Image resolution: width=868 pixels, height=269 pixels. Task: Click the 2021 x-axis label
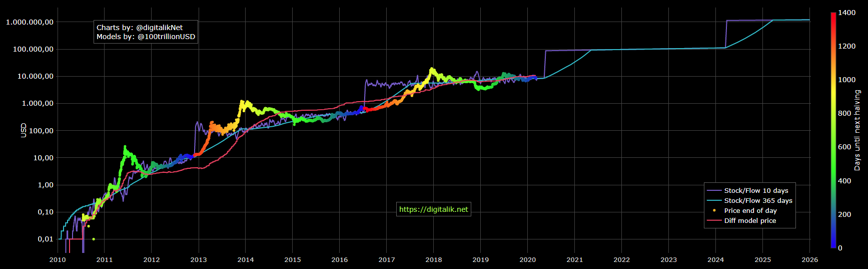[575, 259]
